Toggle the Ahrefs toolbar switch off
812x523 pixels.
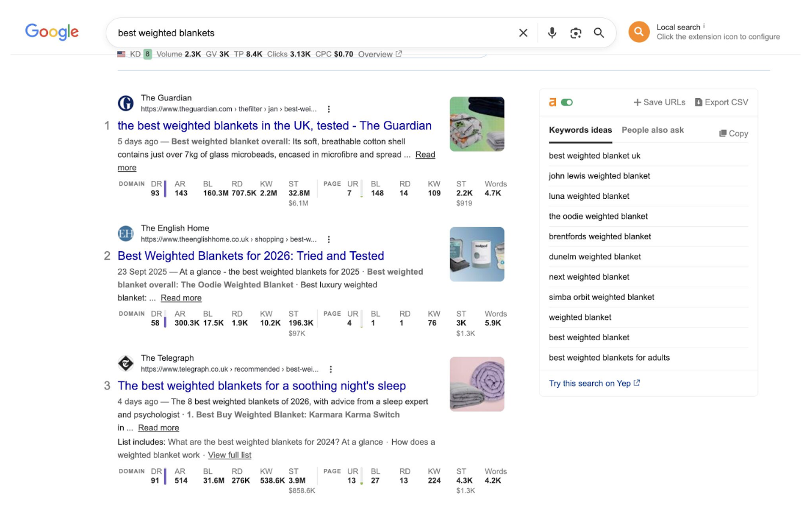[x=566, y=102]
